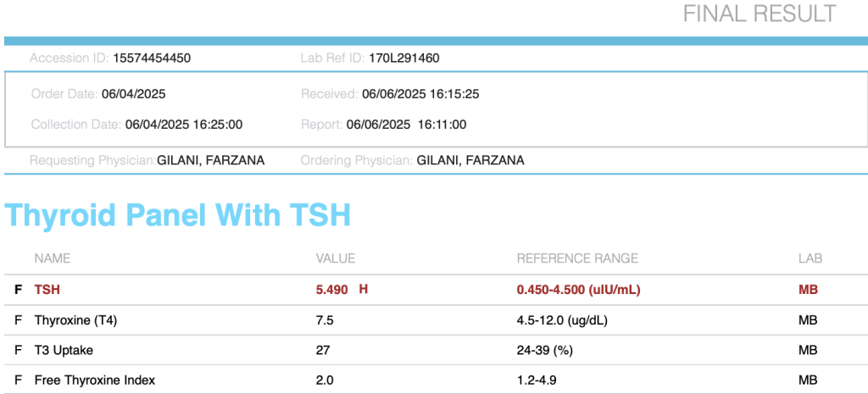Click Collection Date 06/04/2025 16:25:00

184,125
